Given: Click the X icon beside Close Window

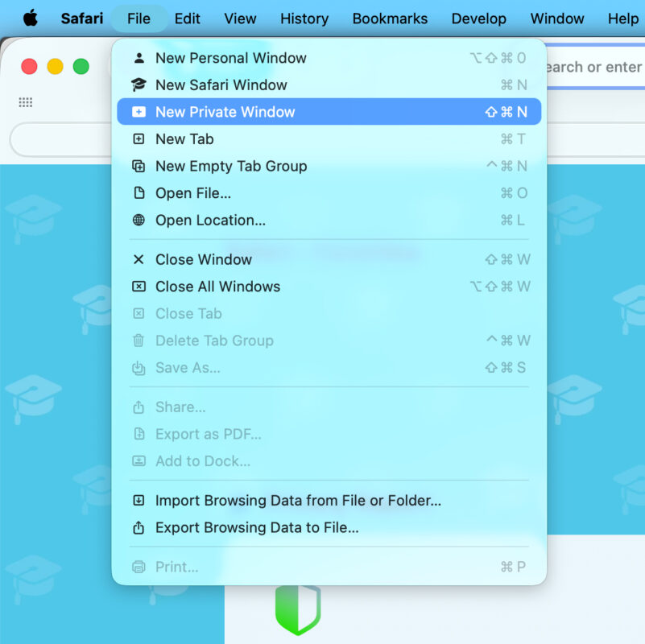Looking at the screenshot, I should [139, 259].
